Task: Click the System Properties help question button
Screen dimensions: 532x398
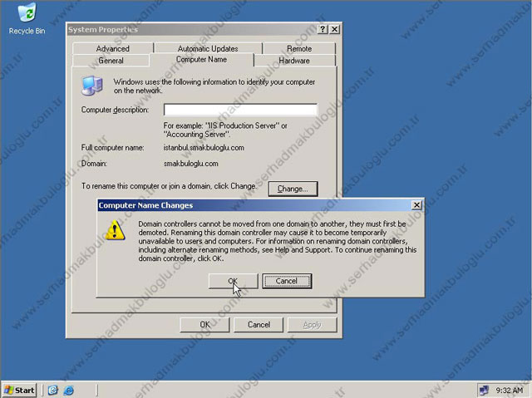Action: [323, 29]
